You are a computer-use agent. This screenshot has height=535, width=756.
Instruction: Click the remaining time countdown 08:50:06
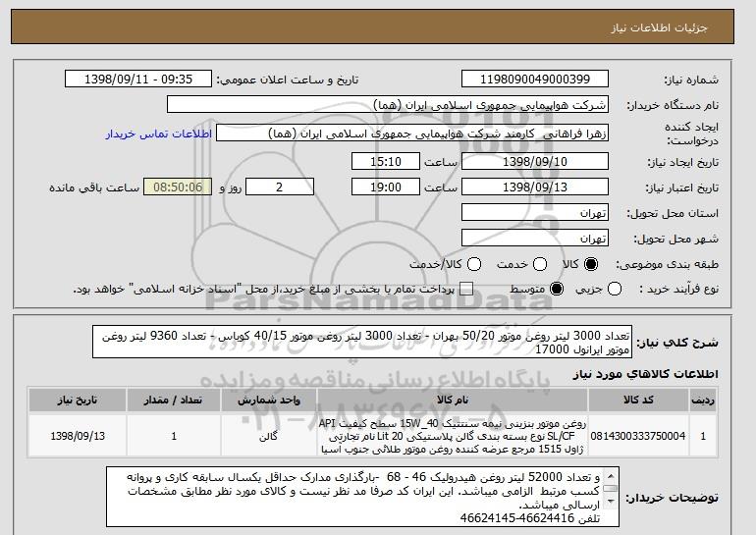pos(178,187)
